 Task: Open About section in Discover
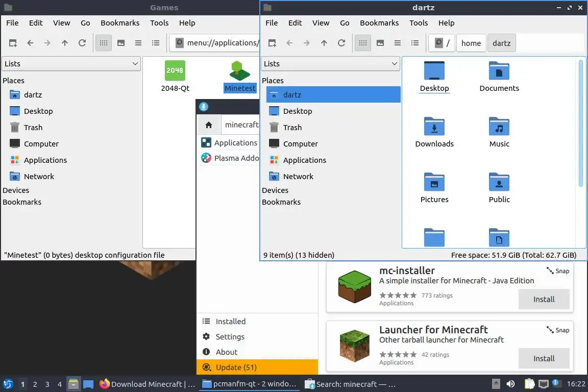(x=257, y=352)
